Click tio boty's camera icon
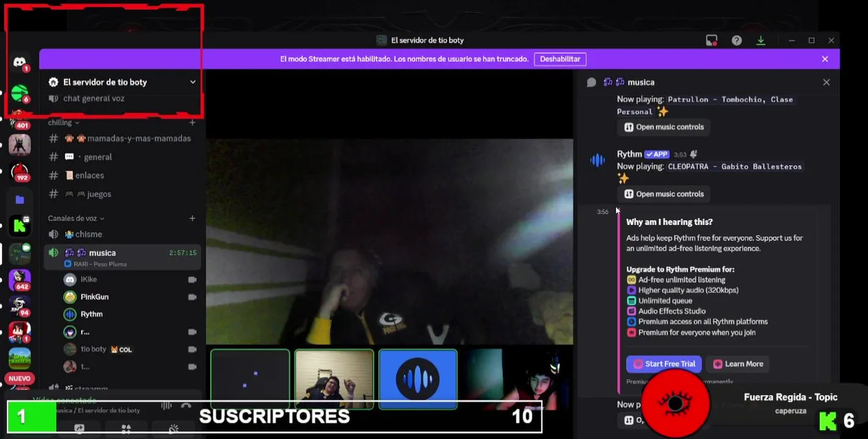868x439 pixels. pos(192,349)
